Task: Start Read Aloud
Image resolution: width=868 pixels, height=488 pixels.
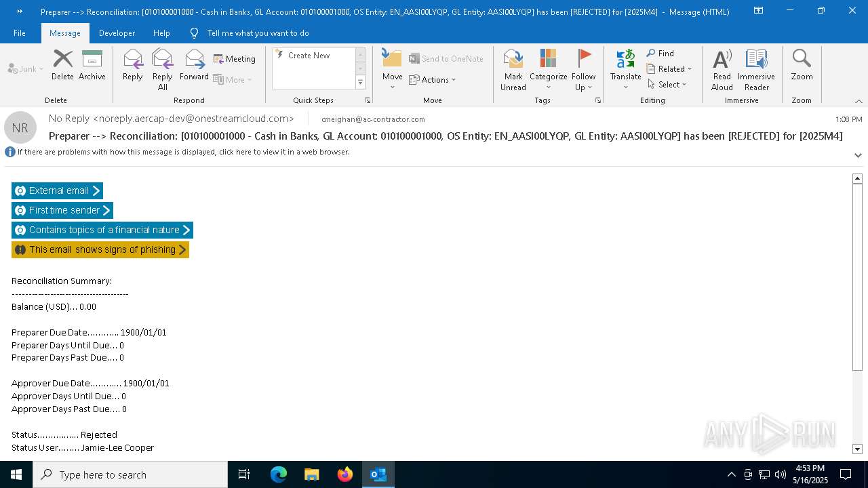Action: click(722, 70)
